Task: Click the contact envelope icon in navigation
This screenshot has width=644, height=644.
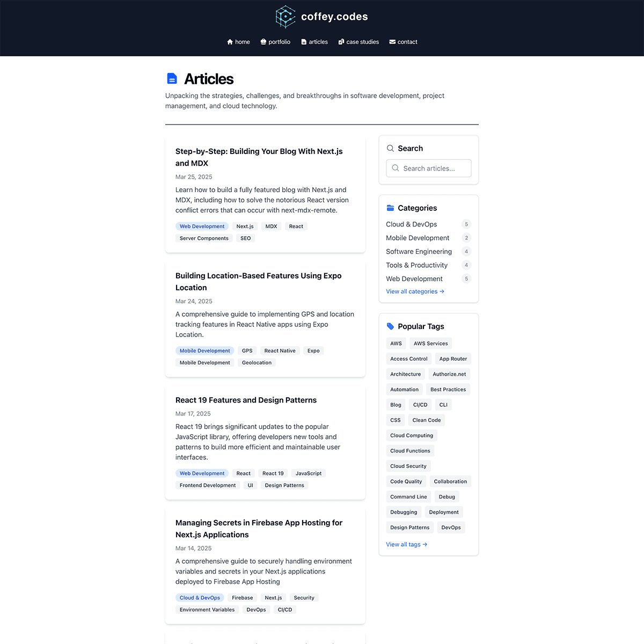Action: click(392, 42)
